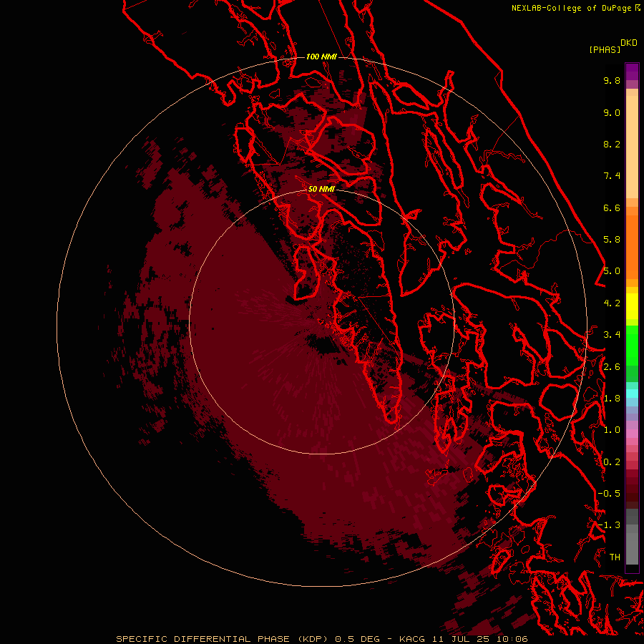Pick the yellow segment of the color bar
Viewport: 644px width, 644px height.
click(632, 306)
